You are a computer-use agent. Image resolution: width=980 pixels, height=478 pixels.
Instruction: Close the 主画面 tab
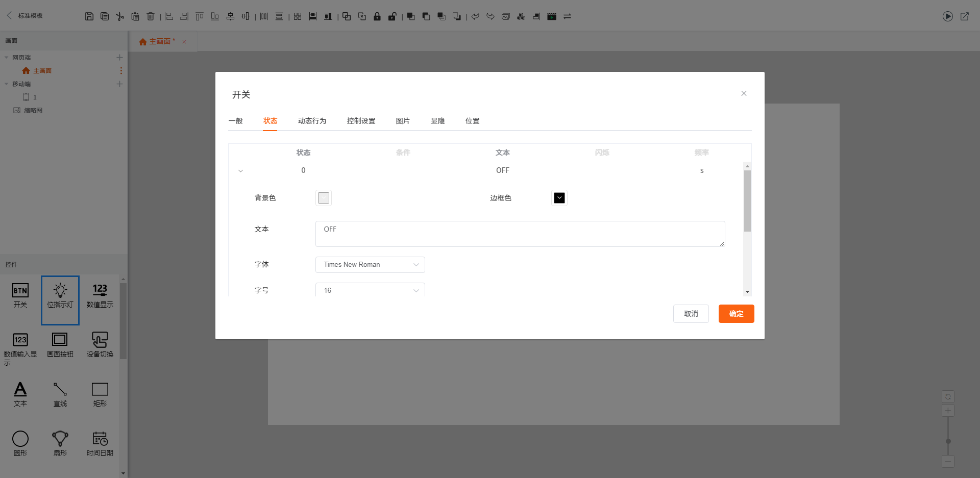click(184, 42)
